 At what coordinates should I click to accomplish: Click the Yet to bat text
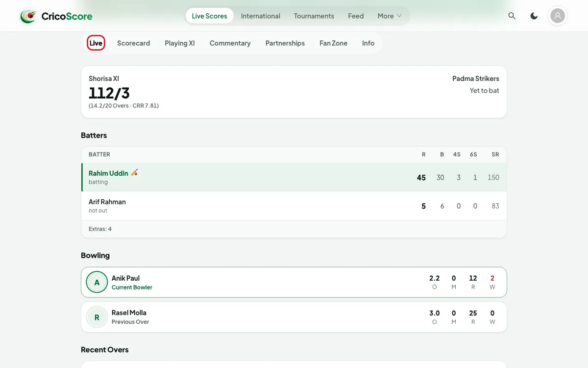tap(485, 90)
